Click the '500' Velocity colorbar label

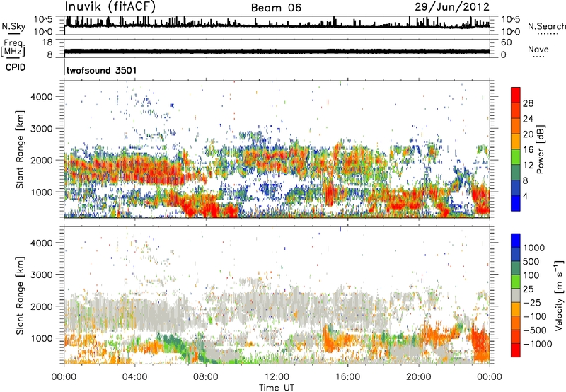pos(531,262)
